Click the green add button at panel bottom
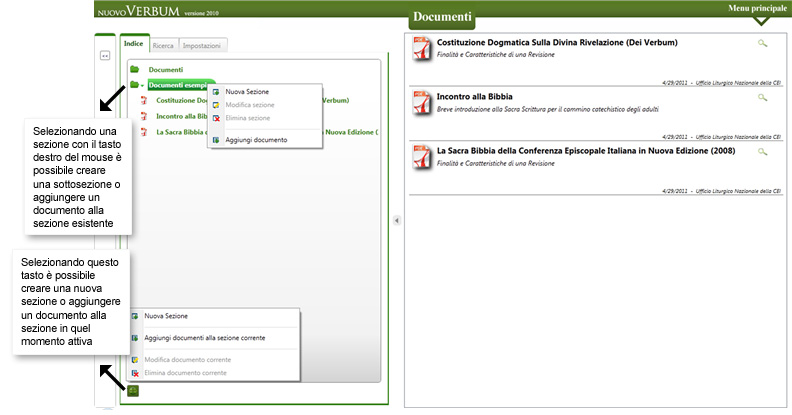792x415 pixels. (133, 391)
